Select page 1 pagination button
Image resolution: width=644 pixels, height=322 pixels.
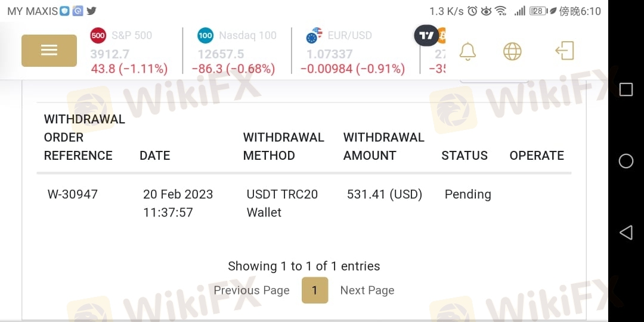pyautogui.click(x=315, y=290)
